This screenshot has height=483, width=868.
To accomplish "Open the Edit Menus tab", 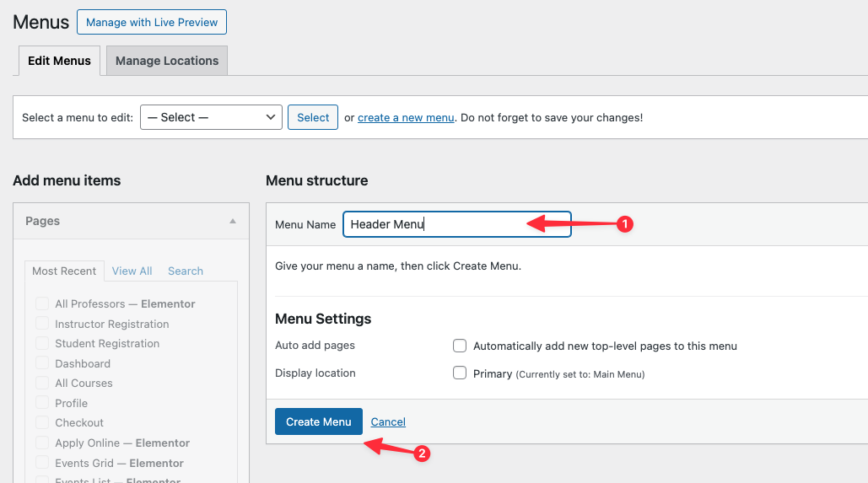I will (59, 61).
